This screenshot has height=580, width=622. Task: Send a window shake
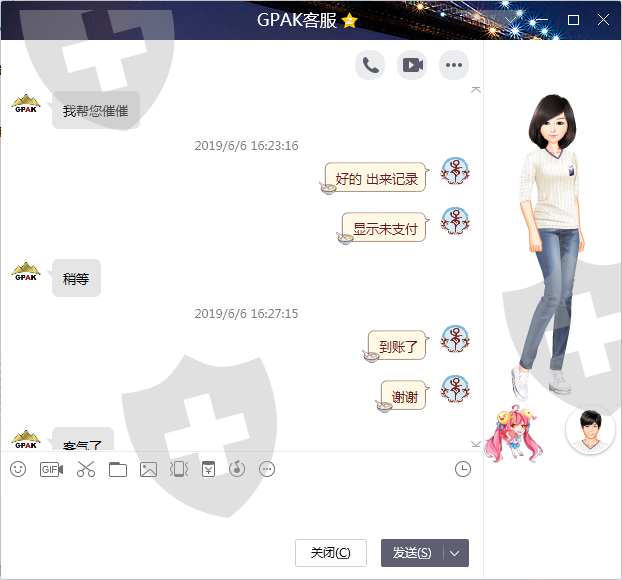coord(179,469)
